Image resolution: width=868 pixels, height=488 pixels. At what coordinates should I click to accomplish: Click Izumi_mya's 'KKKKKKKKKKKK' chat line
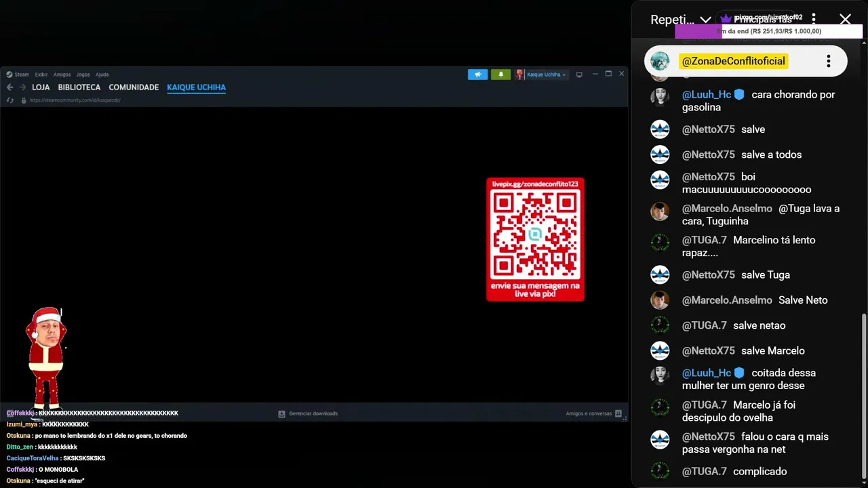pos(47,424)
